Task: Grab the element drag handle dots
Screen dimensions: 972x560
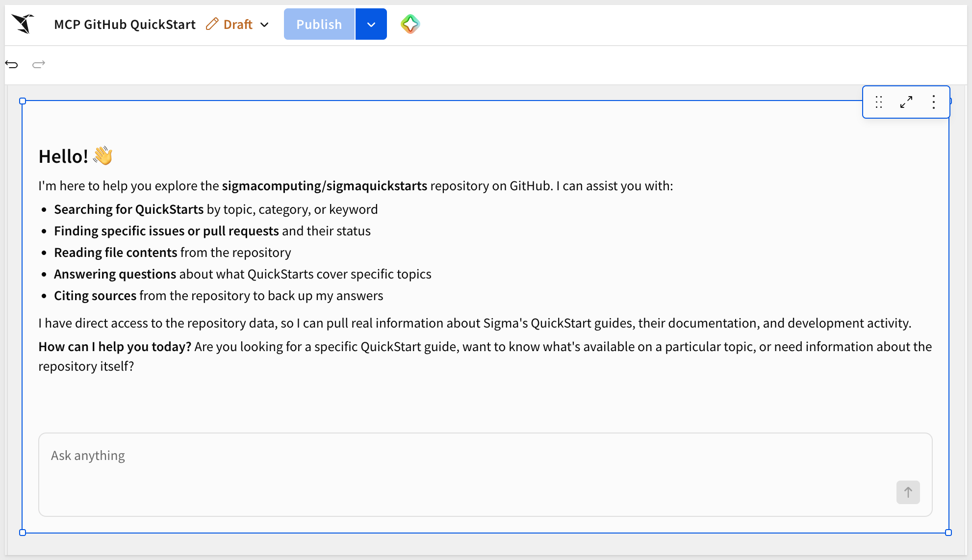Action: tap(879, 102)
